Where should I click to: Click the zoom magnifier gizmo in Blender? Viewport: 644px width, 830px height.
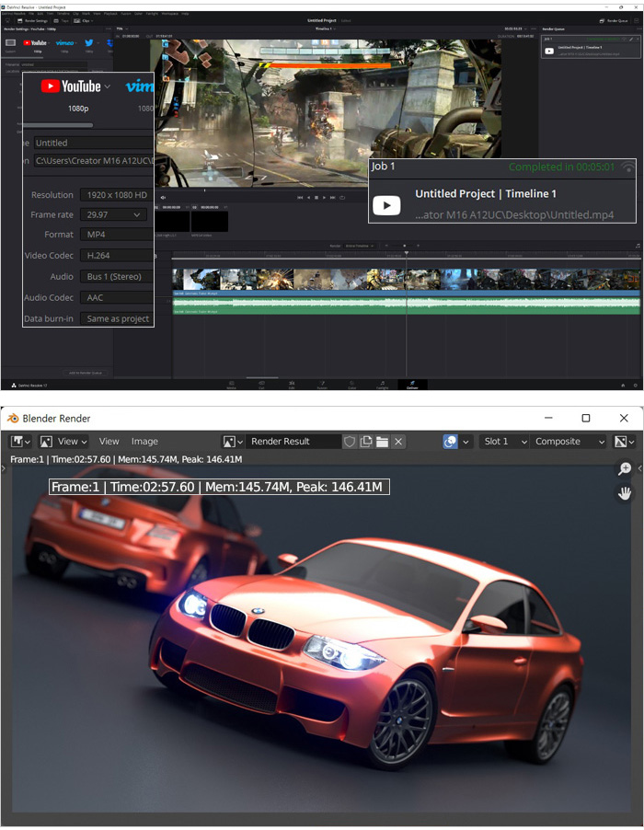(x=625, y=469)
